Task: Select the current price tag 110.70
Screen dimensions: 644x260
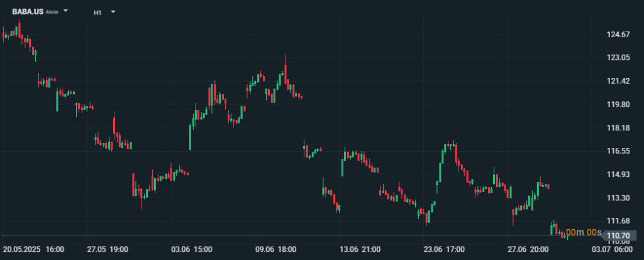Action: point(619,235)
